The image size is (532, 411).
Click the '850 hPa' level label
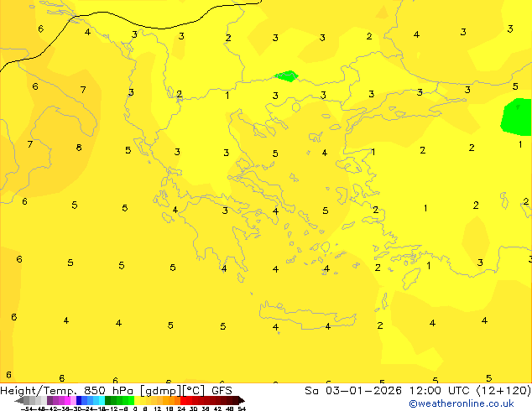click(x=108, y=391)
